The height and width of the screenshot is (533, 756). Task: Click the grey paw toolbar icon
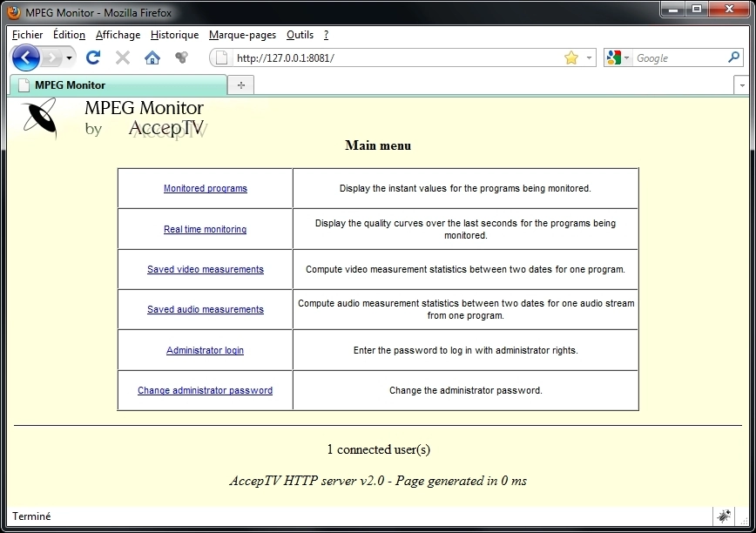click(x=181, y=57)
